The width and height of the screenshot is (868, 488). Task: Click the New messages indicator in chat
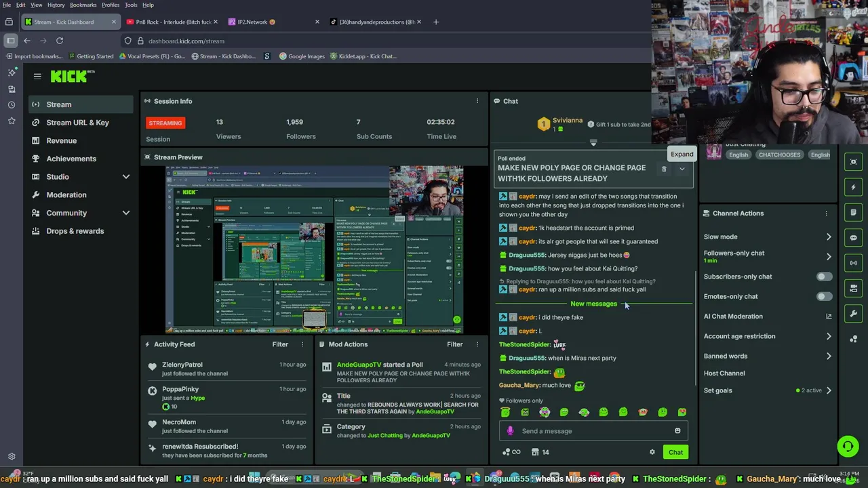[x=593, y=304]
